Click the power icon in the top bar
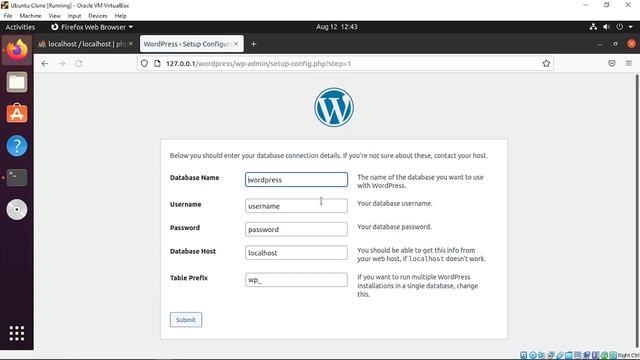This screenshot has height=360, width=640. [620, 27]
